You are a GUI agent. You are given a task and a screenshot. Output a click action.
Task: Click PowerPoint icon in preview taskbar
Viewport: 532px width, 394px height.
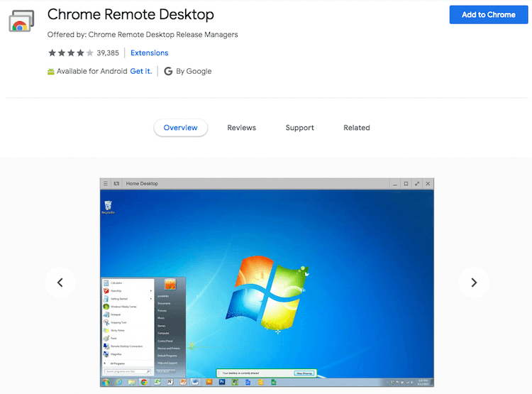(x=183, y=383)
